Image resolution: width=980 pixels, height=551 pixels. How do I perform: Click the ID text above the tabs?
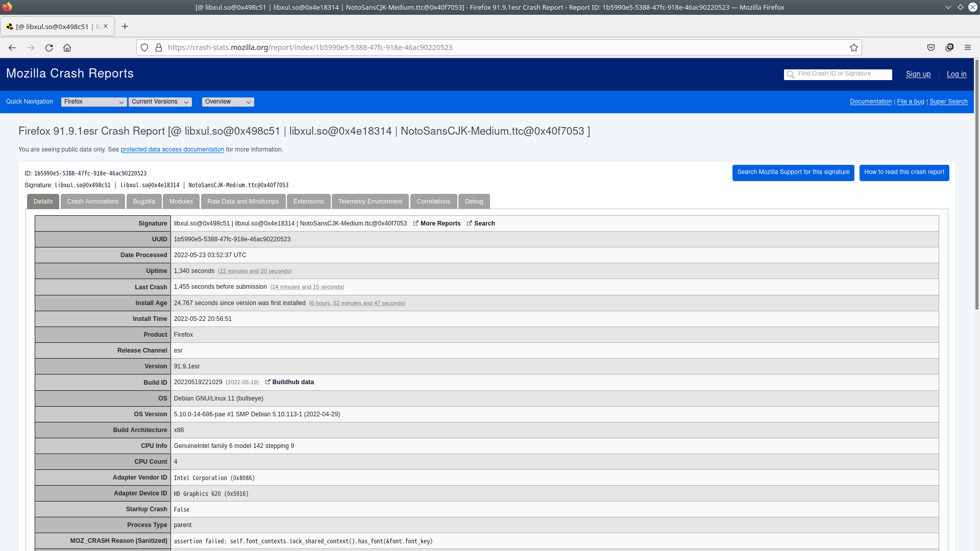click(x=85, y=173)
